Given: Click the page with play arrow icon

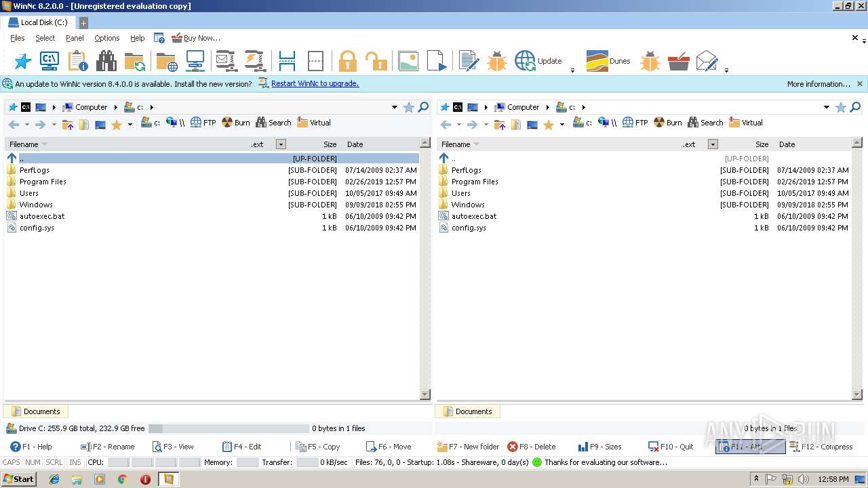Looking at the screenshot, I should point(437,61).
